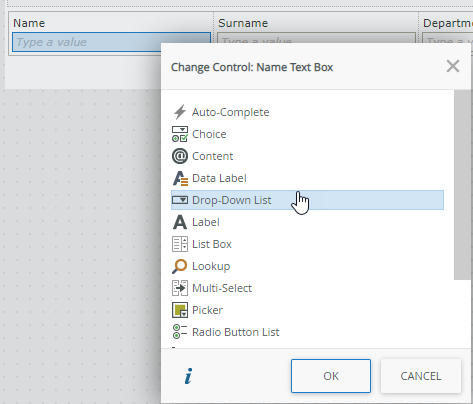Click the Content at-sign icon
This screenshot has width=473, height=404.
click(x=180, y=156)
